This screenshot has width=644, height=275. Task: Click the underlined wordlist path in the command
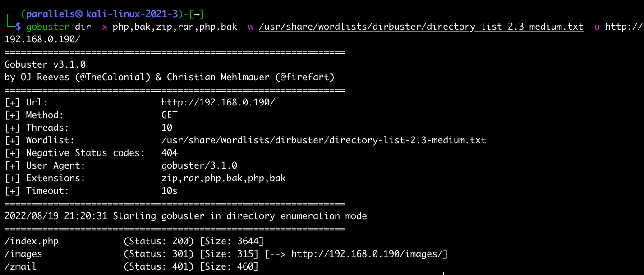coord(421,27)
